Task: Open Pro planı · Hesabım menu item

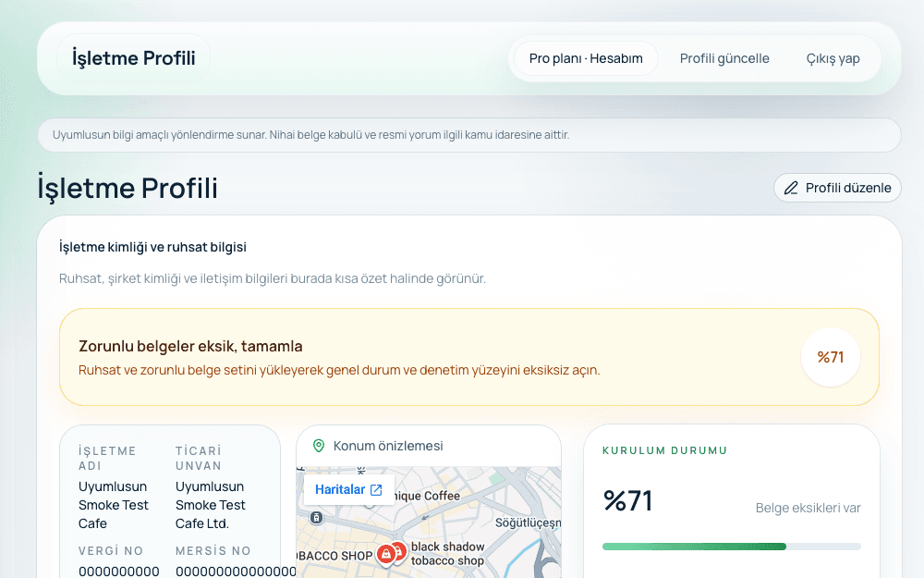Action: (x=586, y=58)
